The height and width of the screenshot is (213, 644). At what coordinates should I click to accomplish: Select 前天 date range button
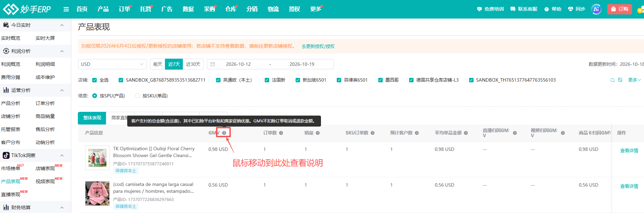pyautogui.click(x=158, y=64)
